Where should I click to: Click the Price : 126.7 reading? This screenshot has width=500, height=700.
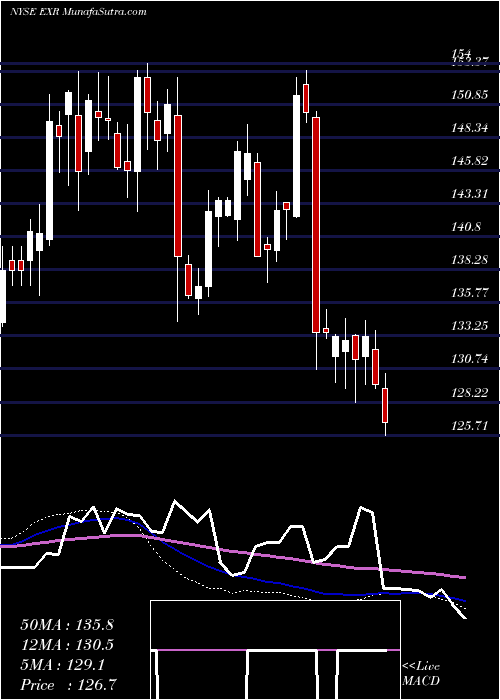(x=67, y=685)
